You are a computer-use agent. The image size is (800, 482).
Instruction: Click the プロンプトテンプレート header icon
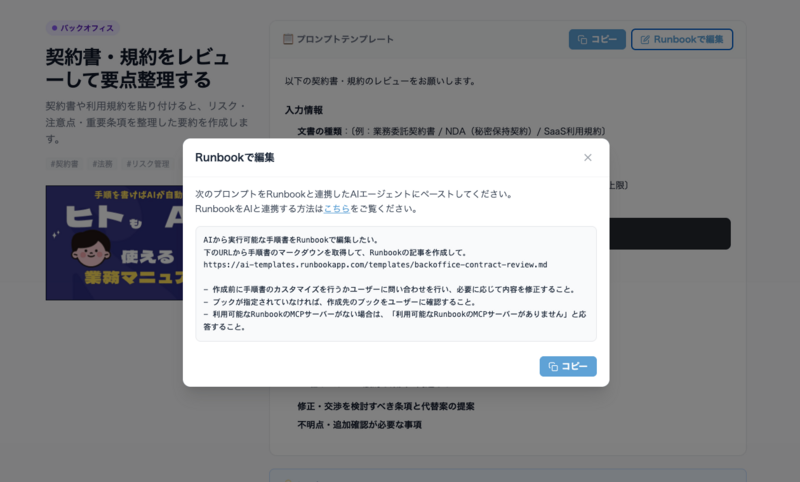pos(288,39)
